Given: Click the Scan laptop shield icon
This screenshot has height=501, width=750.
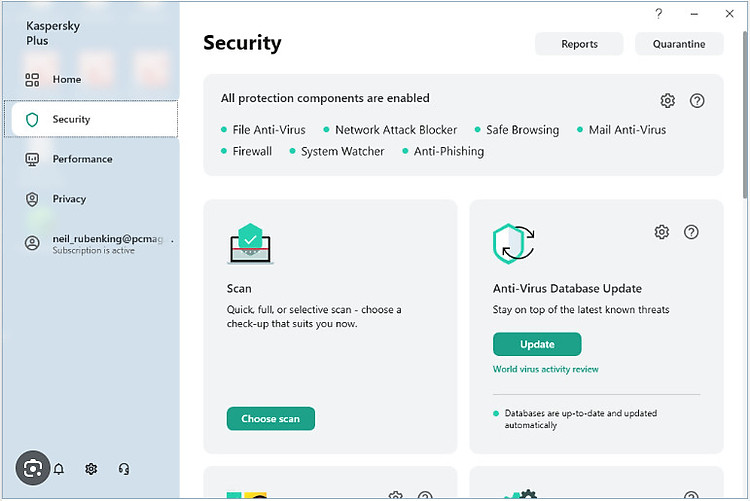Looking at the screenshot, I should pos(250,244).
